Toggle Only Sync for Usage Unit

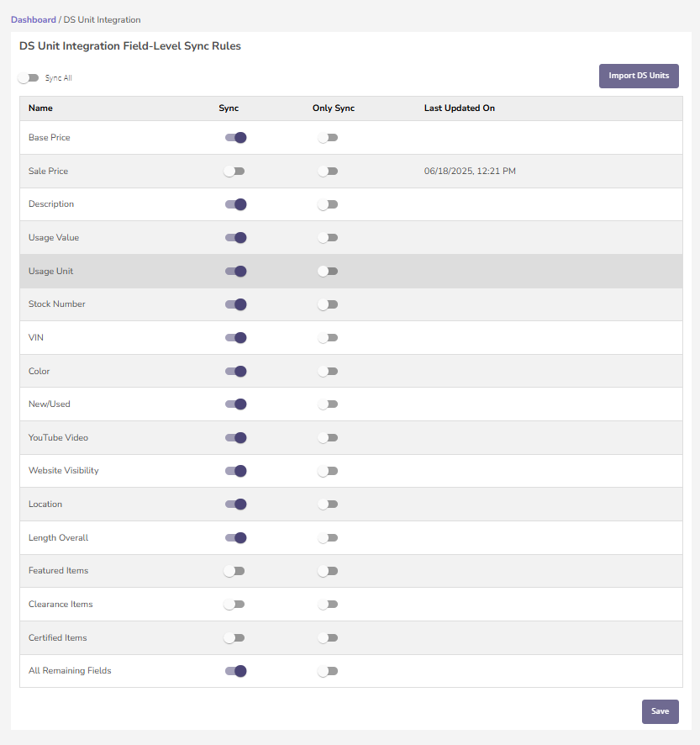(328, 272)
